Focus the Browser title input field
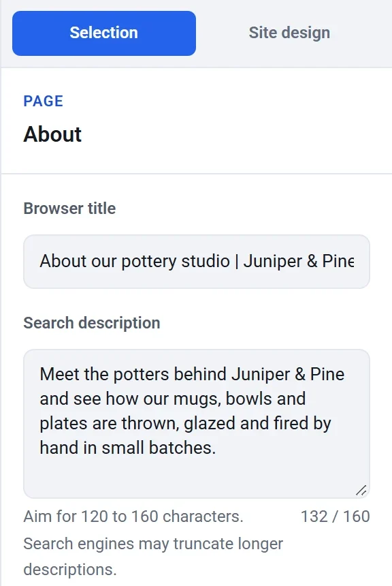The width and height of the screenshot is (392, 586). (197, 261)
